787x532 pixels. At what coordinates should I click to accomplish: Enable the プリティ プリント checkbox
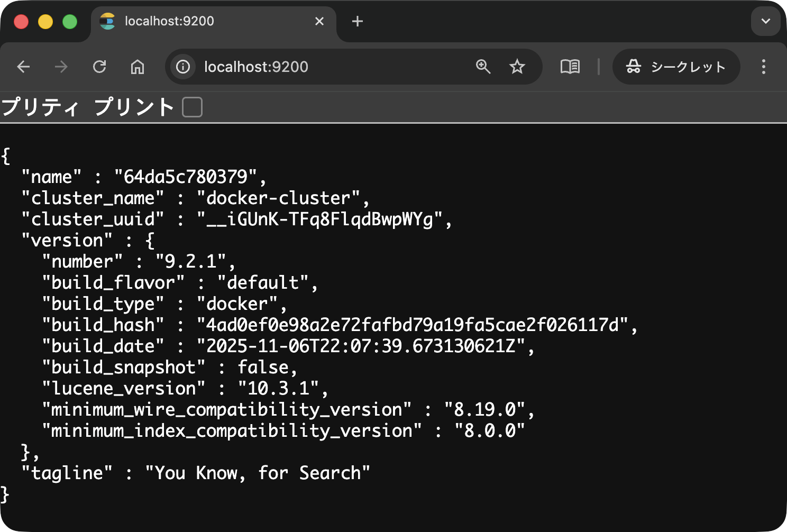point(192,107)
